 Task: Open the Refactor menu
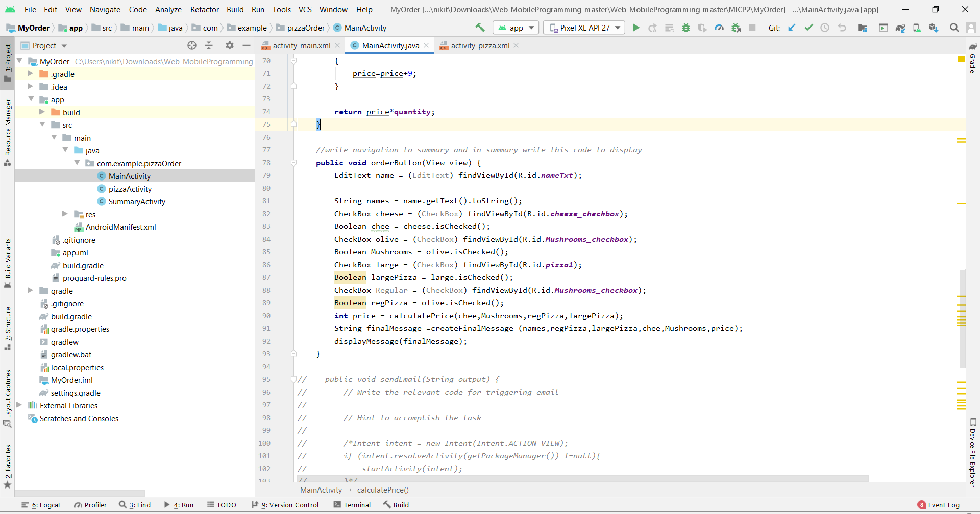pos(204,9)
